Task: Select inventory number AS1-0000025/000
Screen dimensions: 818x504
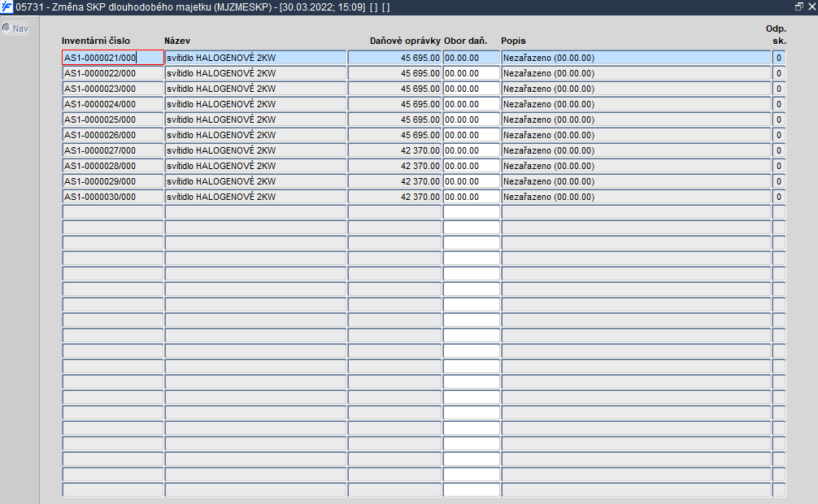Action: 113,119
